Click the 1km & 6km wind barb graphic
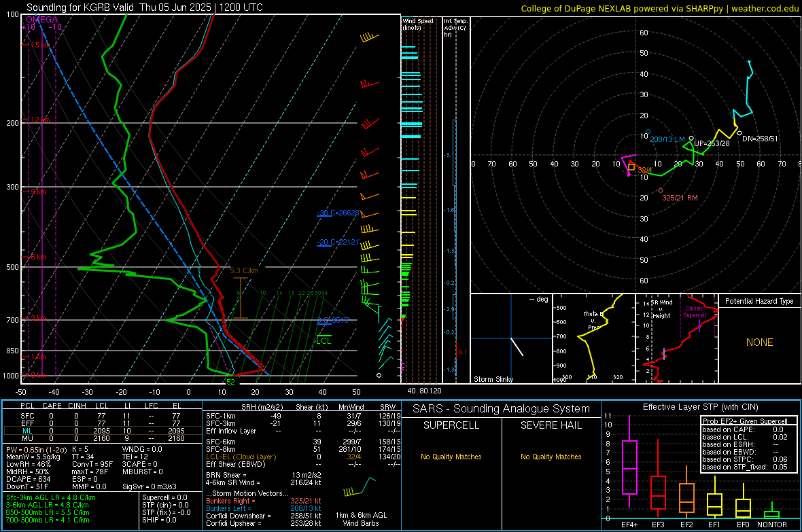802x532 pixels. (360, 486)
